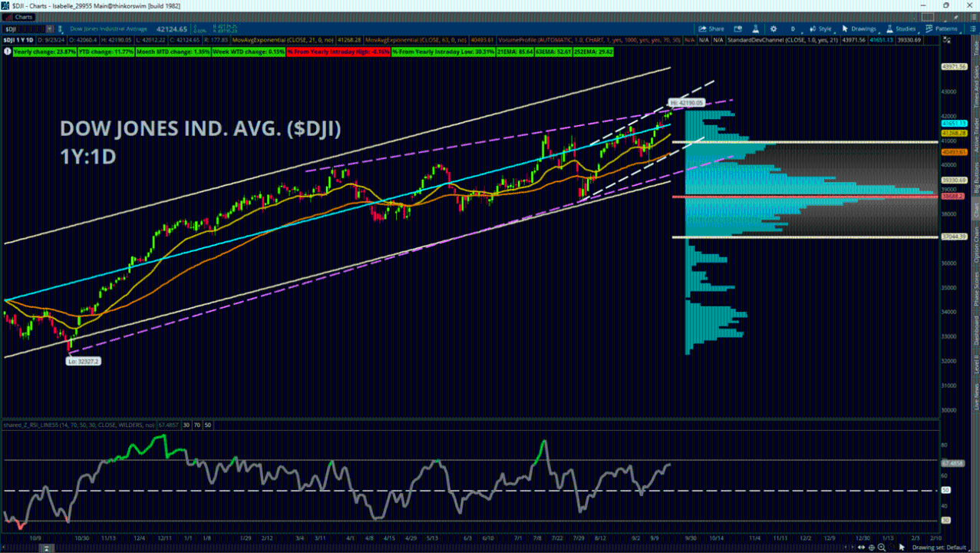Click the Share chart icon
Image resolution: width=980 pixels, height=553 pixels.
(x=710, y=28)
